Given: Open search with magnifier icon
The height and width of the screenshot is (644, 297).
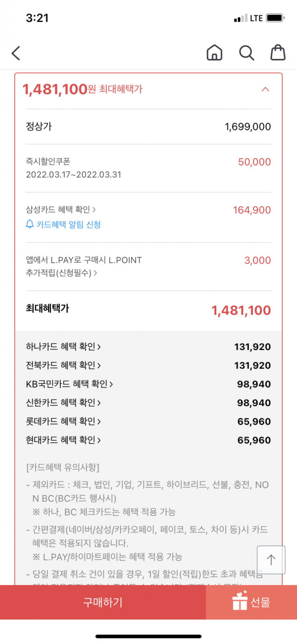Looking at the screenshot, I should [x=247, y=53].
